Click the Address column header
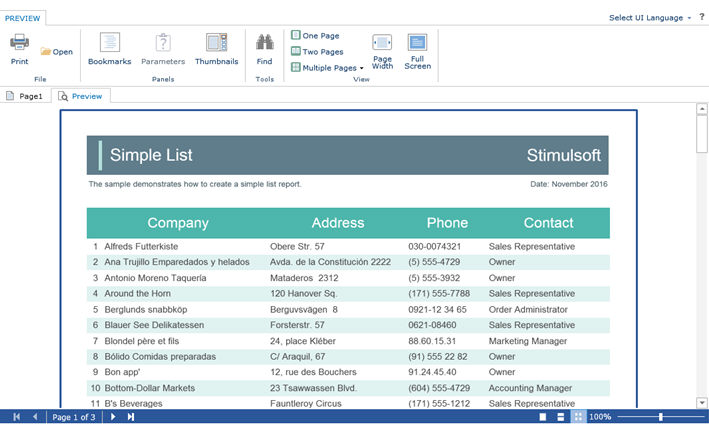The image size is (709, 424). 338,223
